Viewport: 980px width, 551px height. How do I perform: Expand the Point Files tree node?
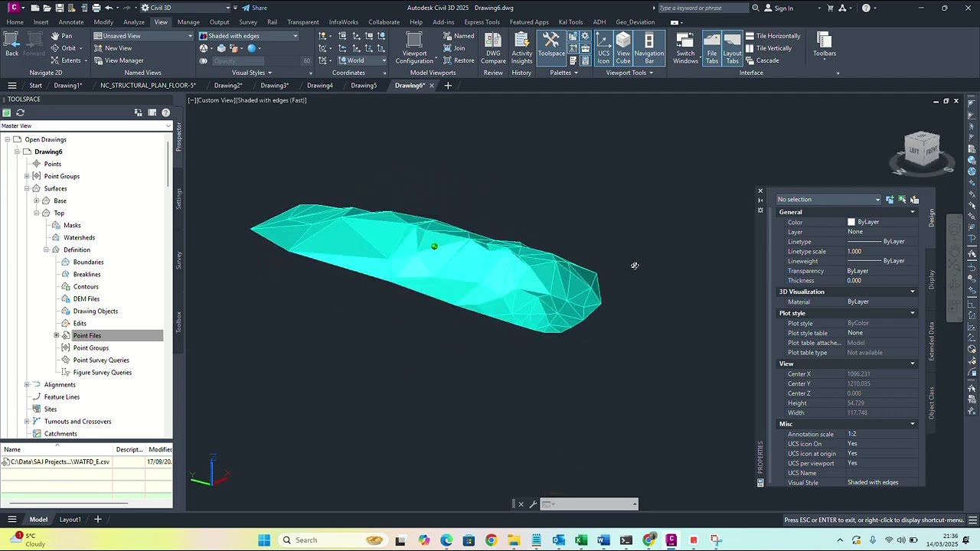[x=56, y=336]
